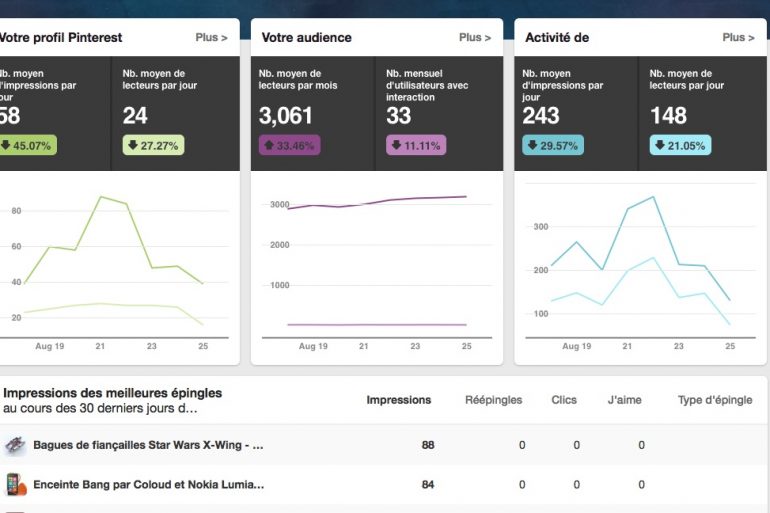Click the blue 29.57% decrease badge
The height and width of the screenshot is (513, 770).
pyautogui.click(x=553, y=145)
